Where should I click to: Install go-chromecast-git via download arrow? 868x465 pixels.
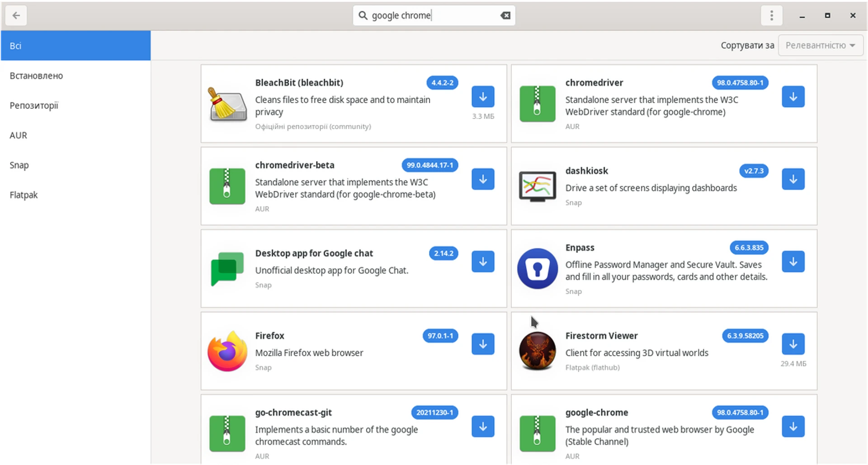coord(483,427)
